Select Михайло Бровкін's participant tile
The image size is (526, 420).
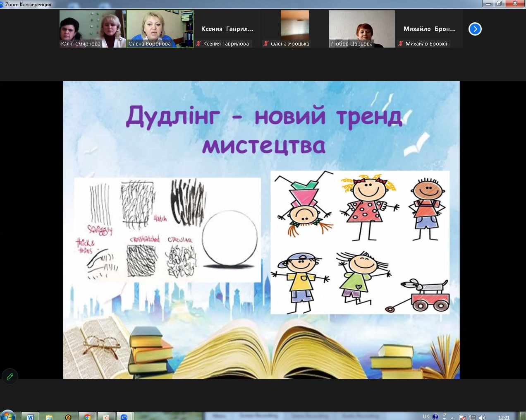429,29
